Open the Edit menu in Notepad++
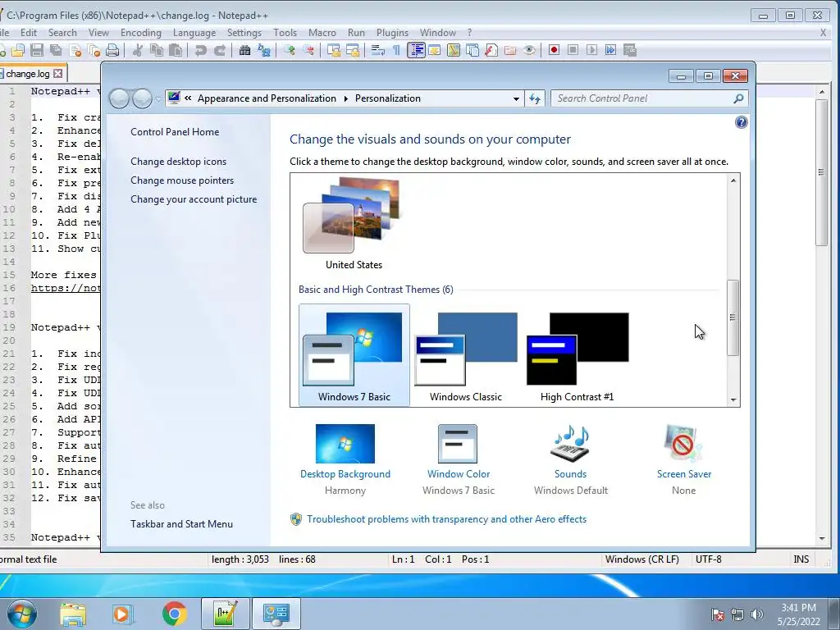The height and width of the screenshot is (630, 840). [x=29, y=33]
